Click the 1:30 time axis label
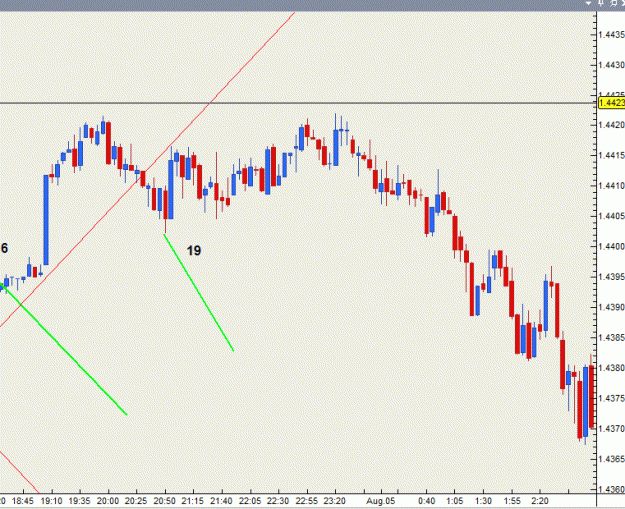Screen dimensions: 625x509 483,501
